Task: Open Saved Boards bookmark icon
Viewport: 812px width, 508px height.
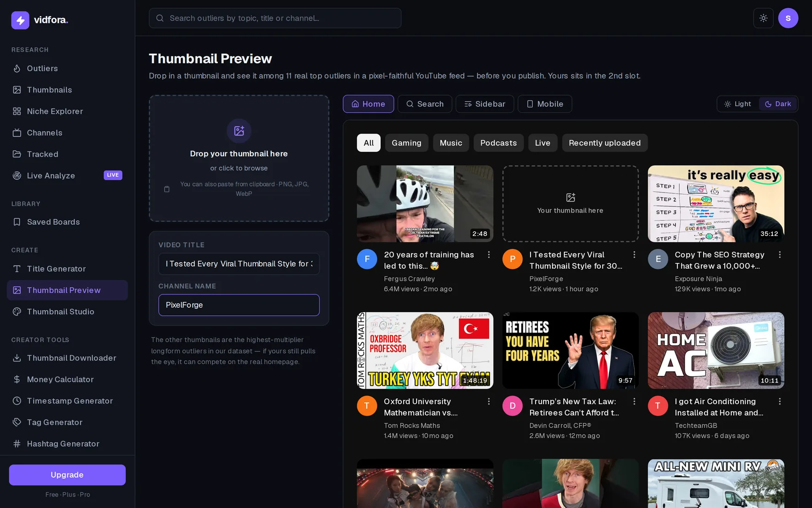Action: point(17,222)
